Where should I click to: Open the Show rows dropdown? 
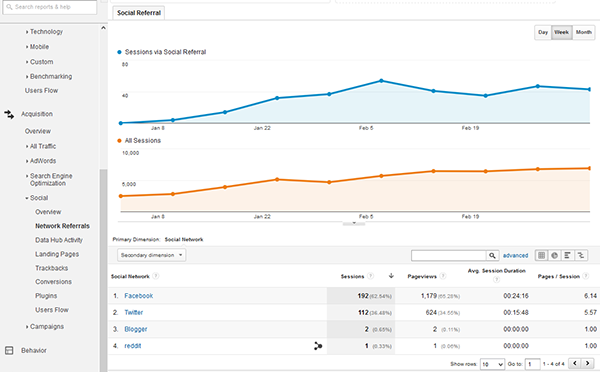(x=493, y=364)
